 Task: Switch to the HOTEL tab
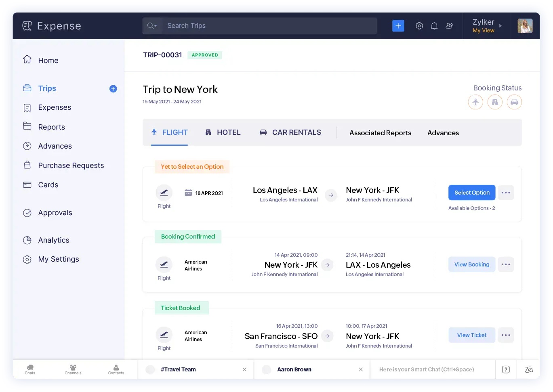tap(223, 132)
